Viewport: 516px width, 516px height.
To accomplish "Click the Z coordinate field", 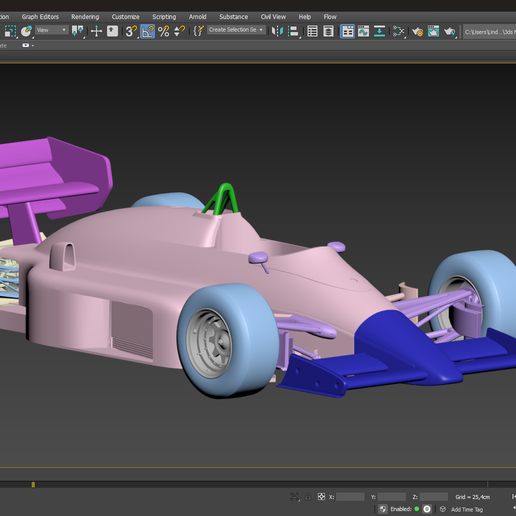I will pyautogui.click(x=433, y=497).
